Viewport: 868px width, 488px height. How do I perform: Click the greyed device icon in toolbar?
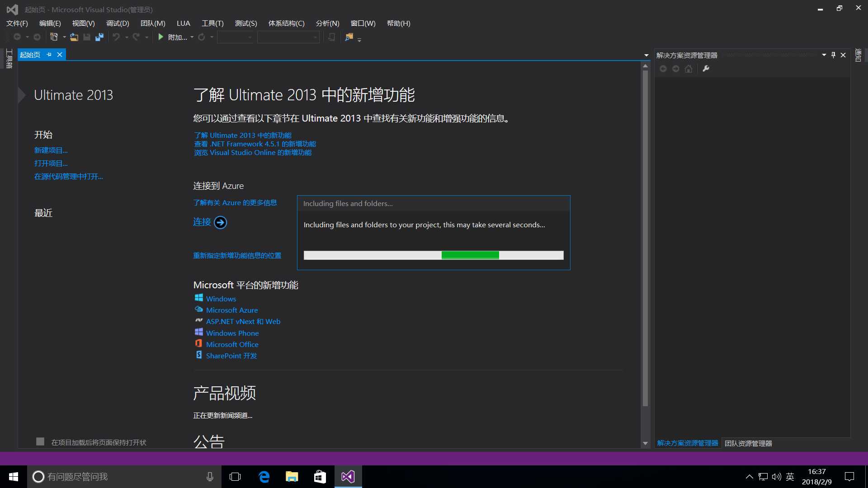tap(332, 37)
